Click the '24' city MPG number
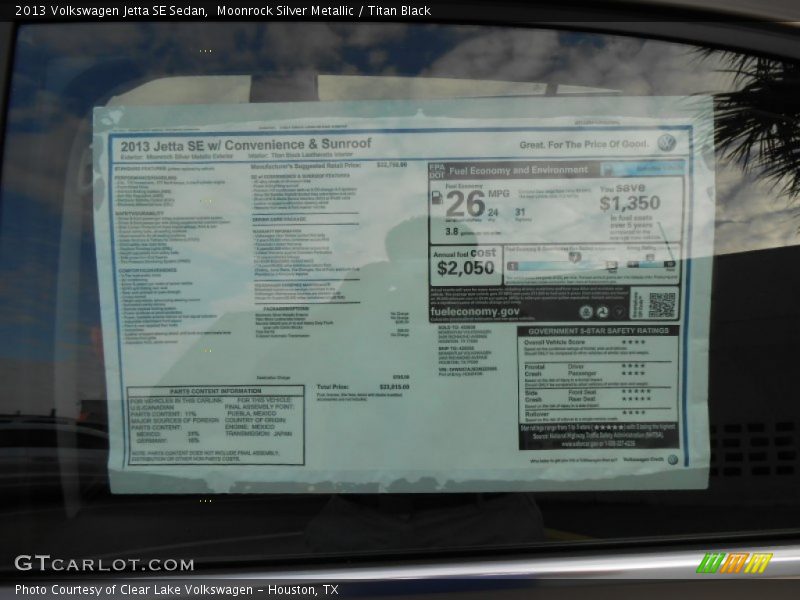The width and height of the screenshot is (800, 600). 493,212
